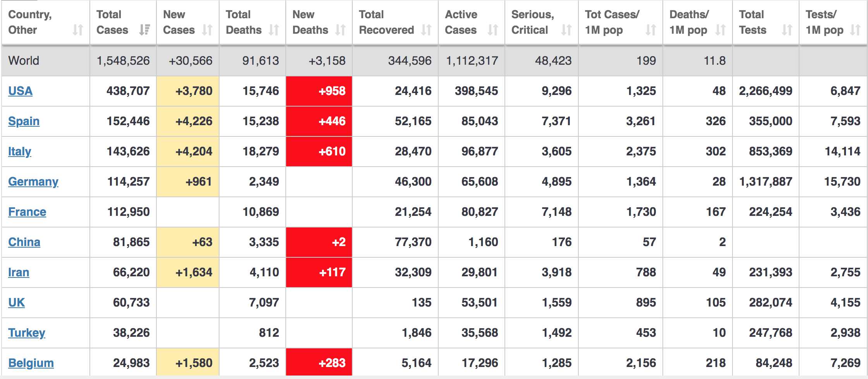
Task: Open the China country link
Action: 24,242
